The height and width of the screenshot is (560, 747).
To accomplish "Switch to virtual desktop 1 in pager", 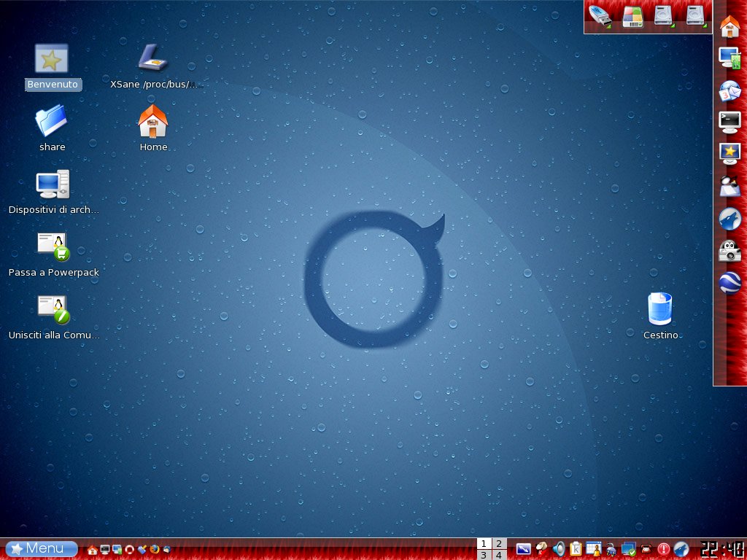I will 484,544.
